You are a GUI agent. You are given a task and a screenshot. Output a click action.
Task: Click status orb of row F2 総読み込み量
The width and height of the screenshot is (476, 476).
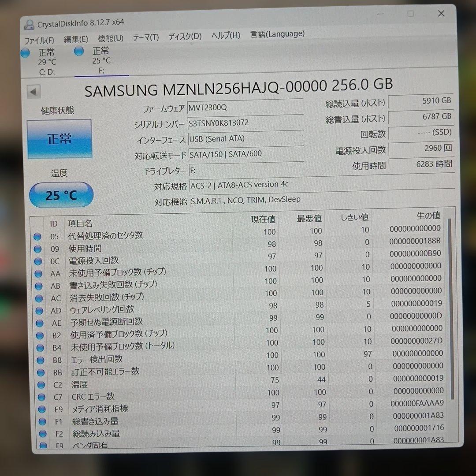[43, 434]
